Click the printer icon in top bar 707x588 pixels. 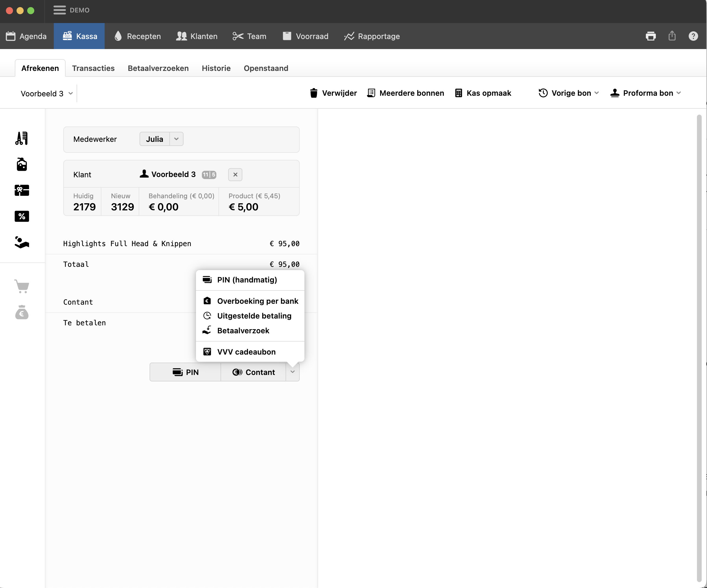651,36
